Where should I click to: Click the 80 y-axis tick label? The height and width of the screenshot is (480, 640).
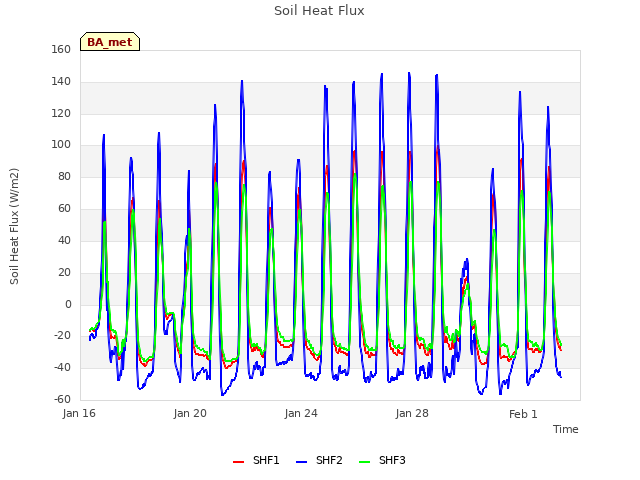click(x=64, y=177)
